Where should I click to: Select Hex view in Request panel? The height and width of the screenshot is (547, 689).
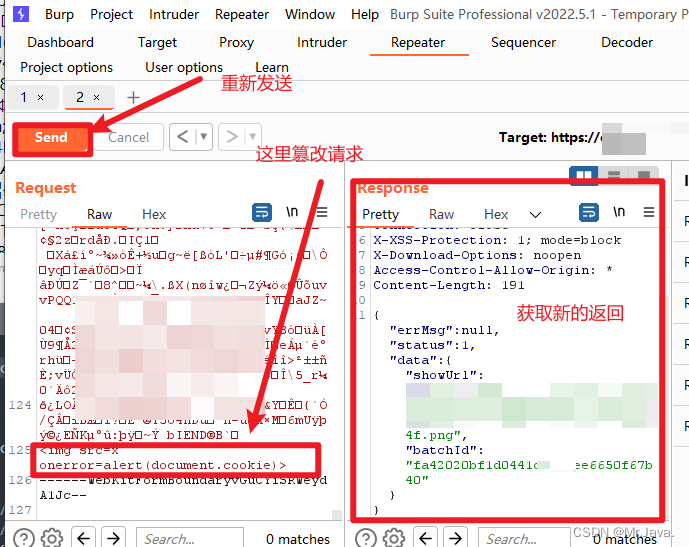click(154, 214)
